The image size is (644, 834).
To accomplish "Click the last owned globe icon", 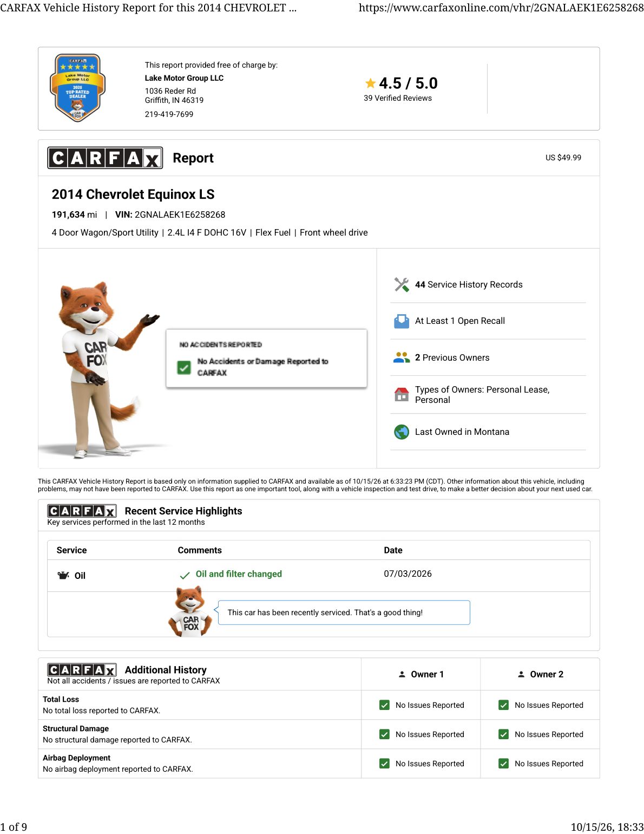I will [402, 432].
